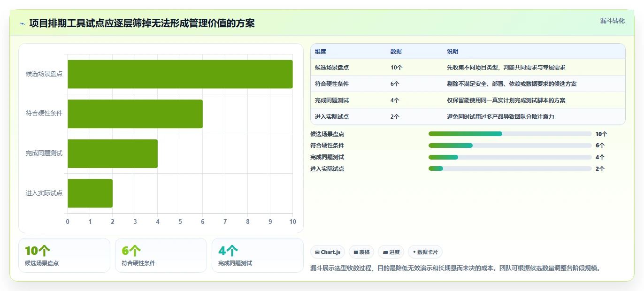Open the 4个 完成同题测试 data card

pyautogui.click(x=258, y=255)
